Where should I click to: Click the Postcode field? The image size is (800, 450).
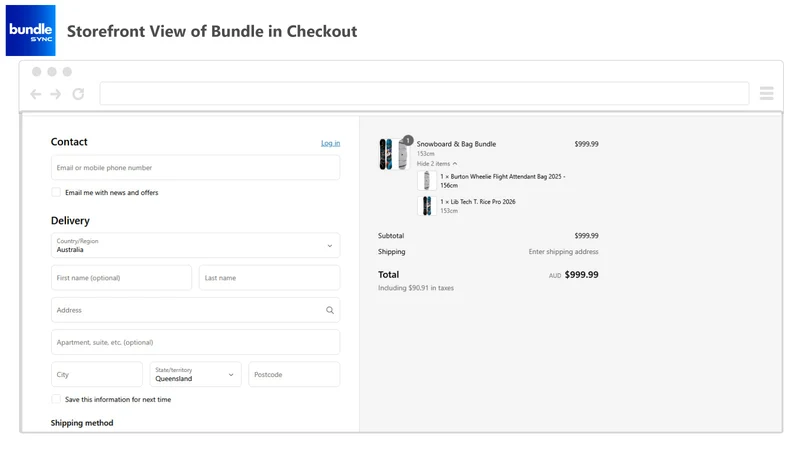pos(294,374)
